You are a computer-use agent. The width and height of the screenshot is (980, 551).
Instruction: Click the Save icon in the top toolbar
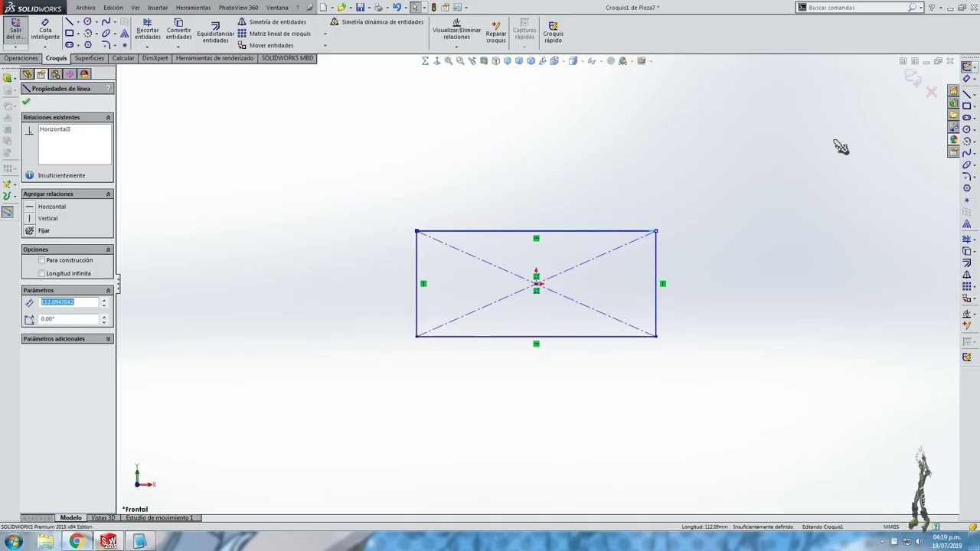(x=360, y=8)
